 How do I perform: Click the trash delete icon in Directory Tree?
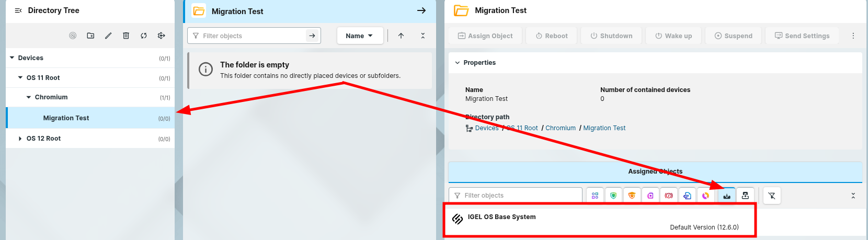(126, 36)
